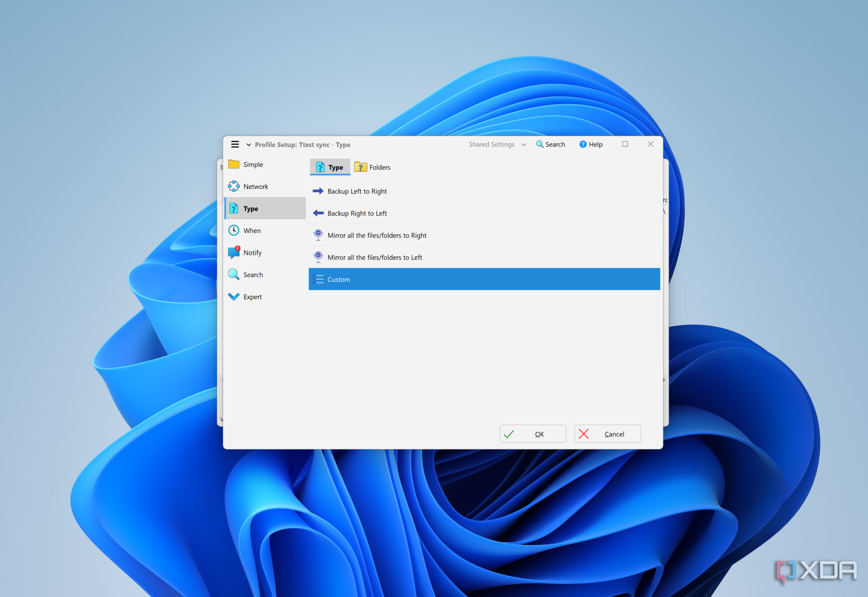Expand the arrow beside Profile Setup title

[x=248, y=145]
